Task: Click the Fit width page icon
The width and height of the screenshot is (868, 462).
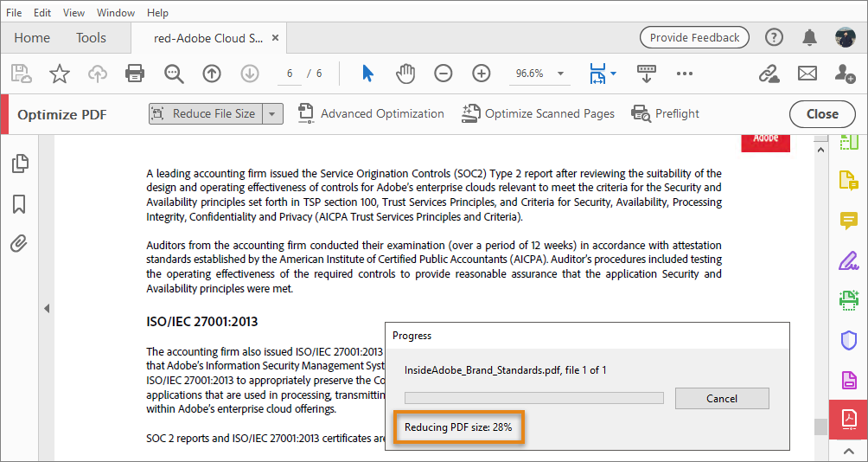Action: click(x=598, y=74)
